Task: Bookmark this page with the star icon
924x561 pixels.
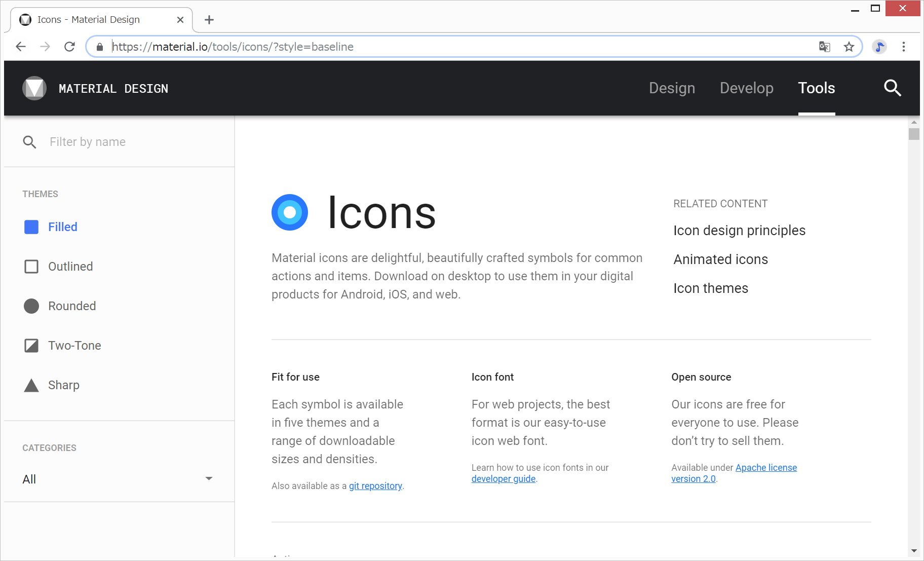Action: click(849, 47)
